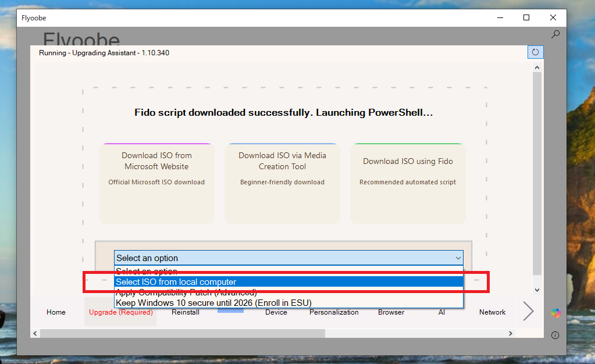The height and width of the screenshot is (364, 595).
Task: Switch to the Browser tab
Action: click(391, 312)
